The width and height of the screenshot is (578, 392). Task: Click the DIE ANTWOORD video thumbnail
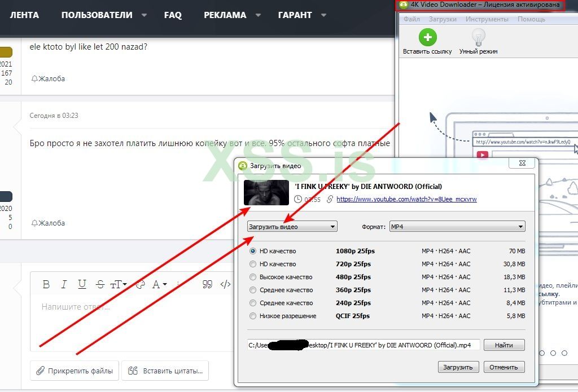tap(266, 193)
